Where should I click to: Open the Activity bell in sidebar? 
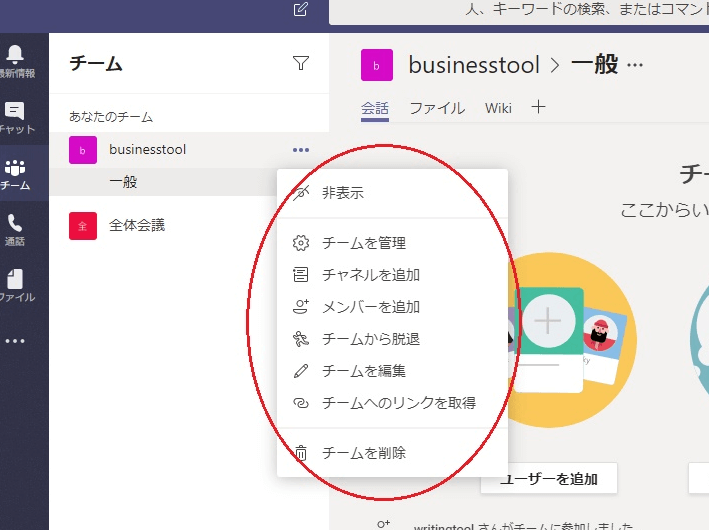(16, 58)
